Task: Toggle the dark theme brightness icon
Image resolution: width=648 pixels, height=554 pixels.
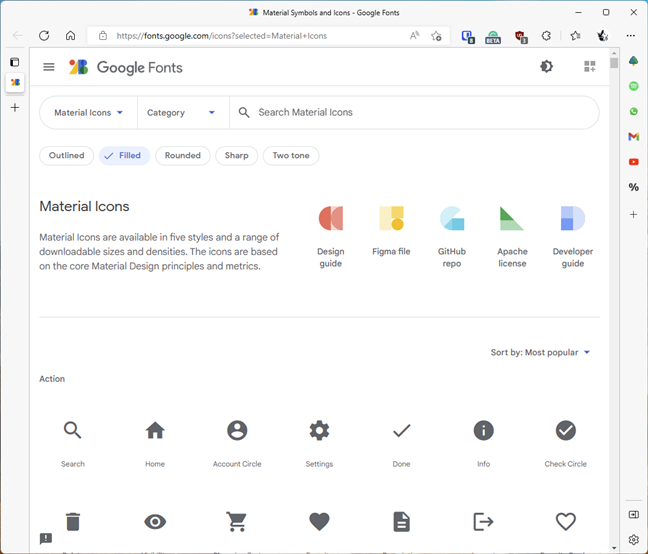Action: (546, 66)
